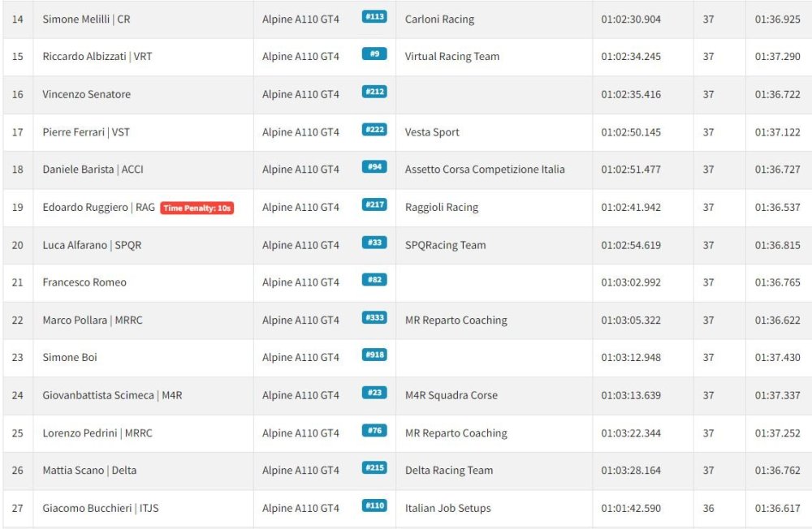Click driver Luca Alfarano | SPQR
Viewport: 812px width, 529px height.
coord(92,245)
